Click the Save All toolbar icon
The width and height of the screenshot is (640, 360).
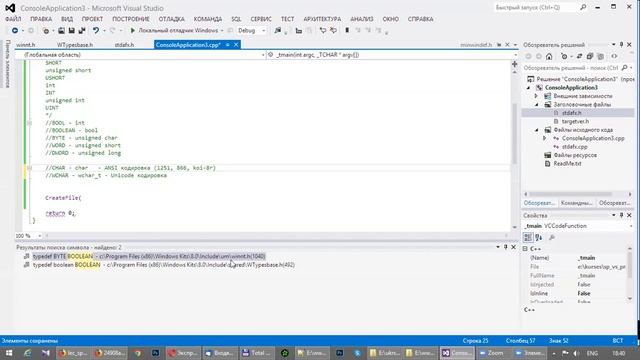pyautogui.click(x=82, y=31)
